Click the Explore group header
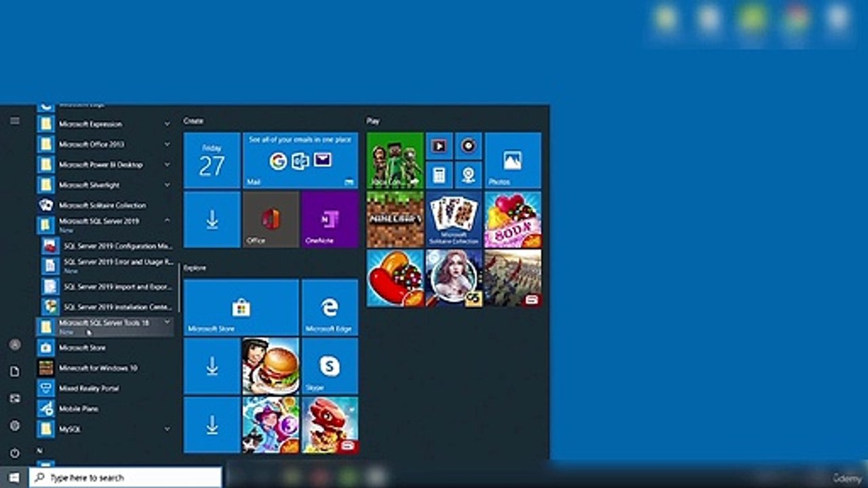Viewport: 868px width, 488px height. point(195,268)
